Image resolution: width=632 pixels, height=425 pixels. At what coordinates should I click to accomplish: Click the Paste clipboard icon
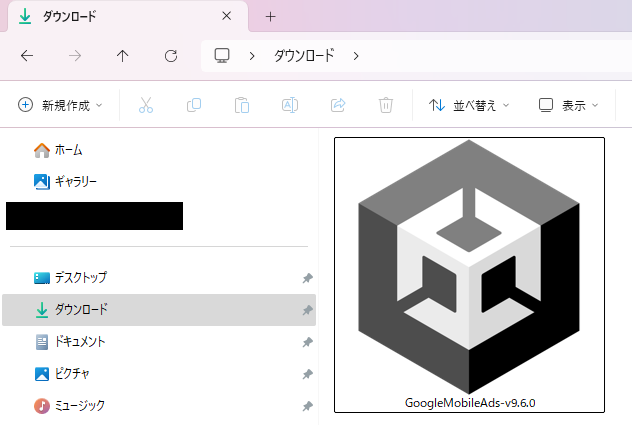(x=242, y=105)
